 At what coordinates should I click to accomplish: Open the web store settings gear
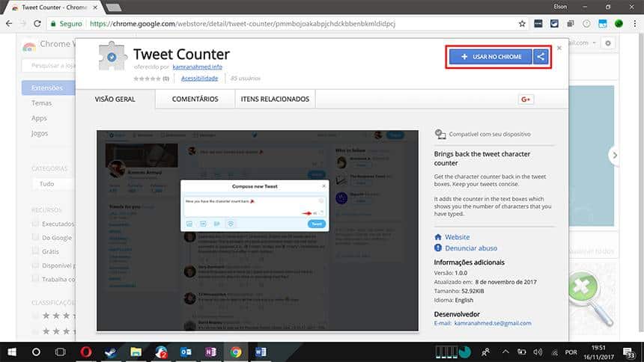click(608, 43)
